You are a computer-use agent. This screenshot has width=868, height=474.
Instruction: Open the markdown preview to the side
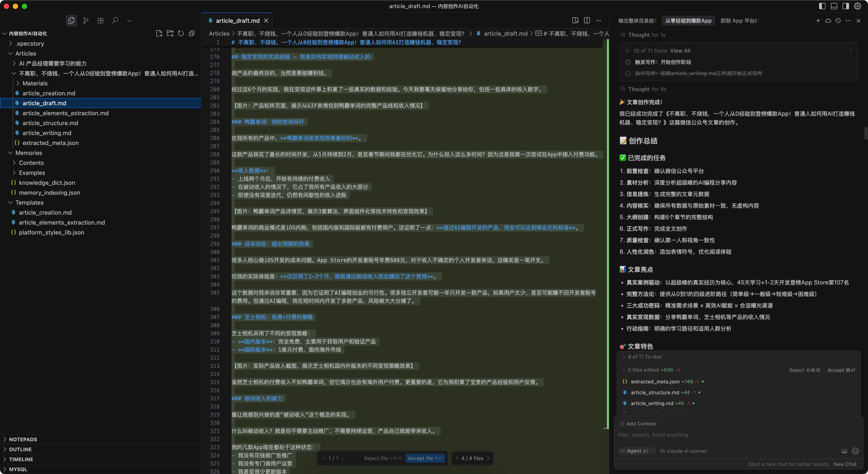(x=576, y=21)
